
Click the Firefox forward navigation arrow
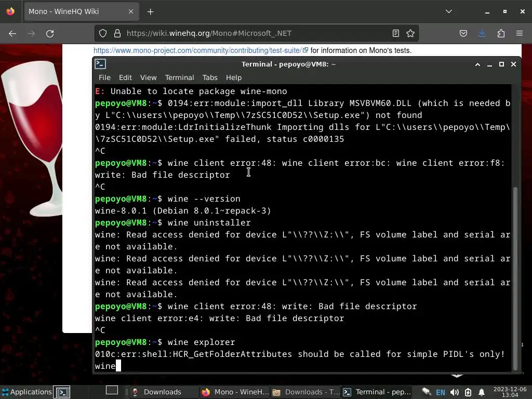[31, 34]
